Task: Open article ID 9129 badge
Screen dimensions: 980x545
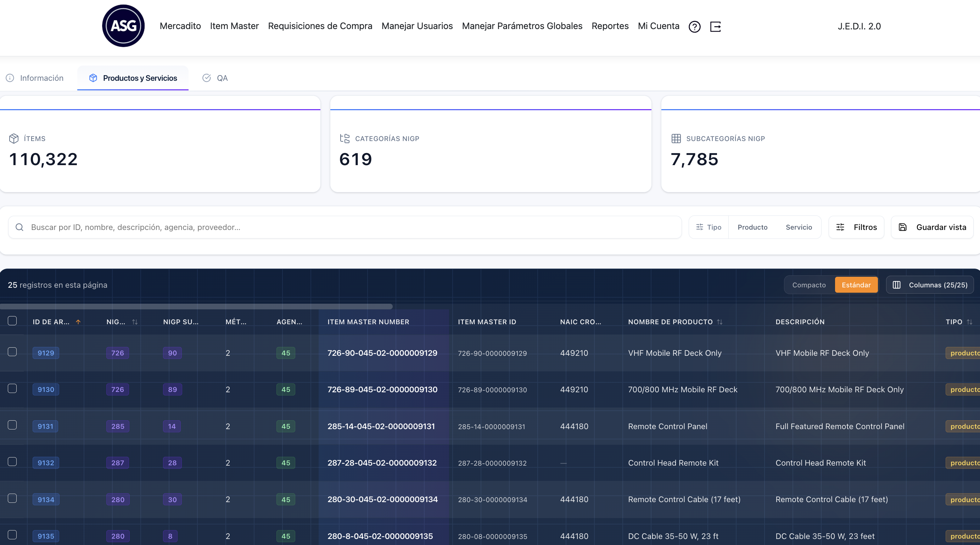Action: [x=46, y=353]
